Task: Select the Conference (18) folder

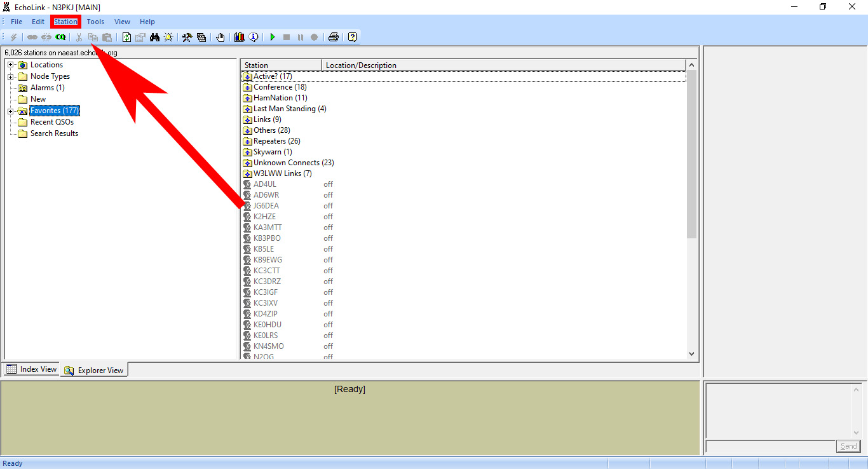Action: 280,87
